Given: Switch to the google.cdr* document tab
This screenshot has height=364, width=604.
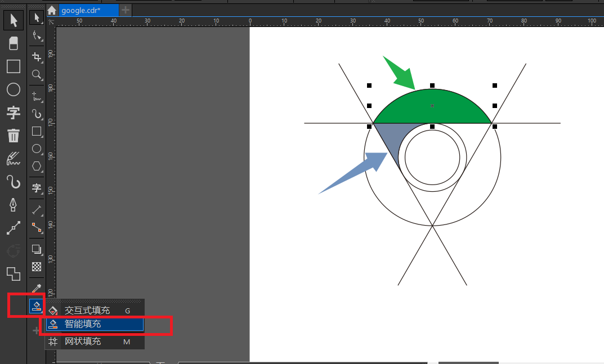Looking at the screenshot, I should [88, 10].
